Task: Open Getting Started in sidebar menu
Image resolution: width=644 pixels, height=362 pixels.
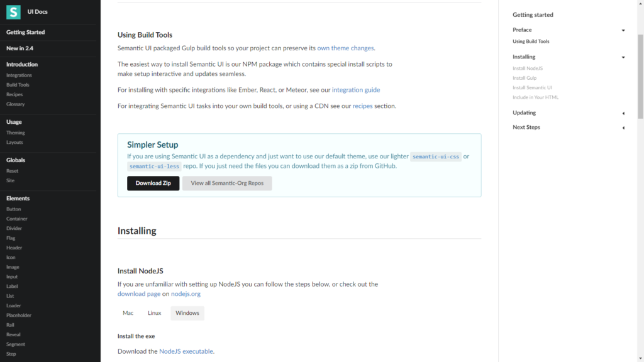Action: 25,32
